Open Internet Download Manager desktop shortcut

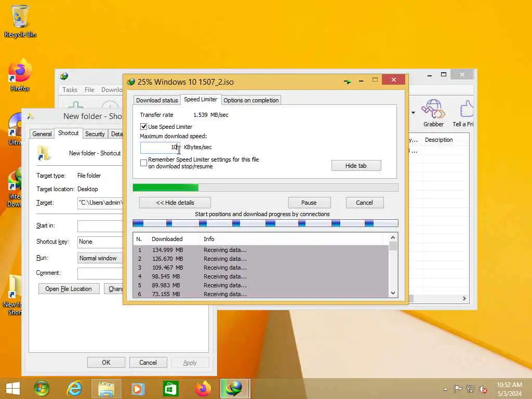pyautogui.click(x=14, y=187)
